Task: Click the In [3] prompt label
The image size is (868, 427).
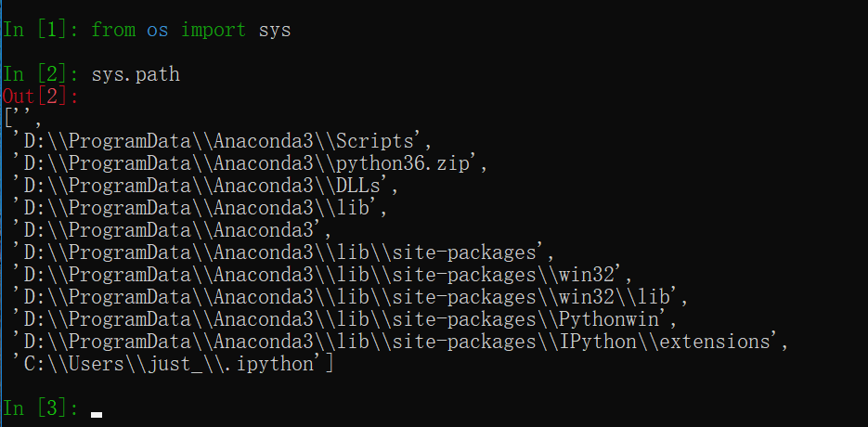Action: pyautogui.click(x=41, y=408)
